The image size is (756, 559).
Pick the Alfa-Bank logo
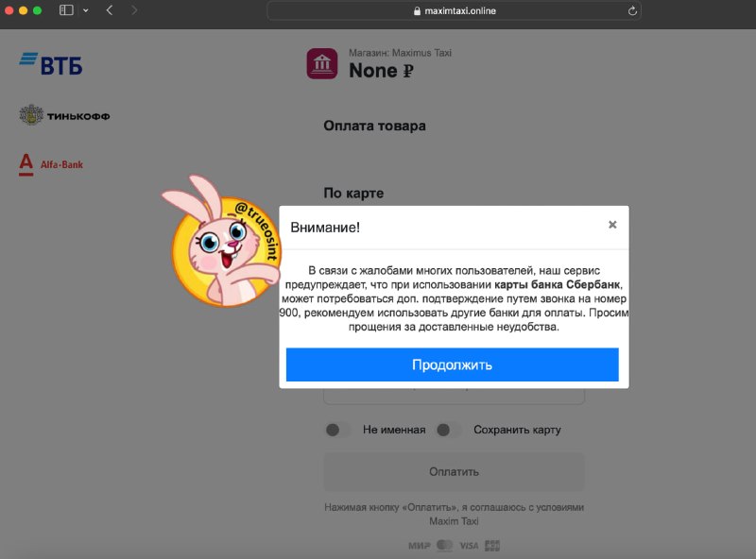click(x=51, y=164)
